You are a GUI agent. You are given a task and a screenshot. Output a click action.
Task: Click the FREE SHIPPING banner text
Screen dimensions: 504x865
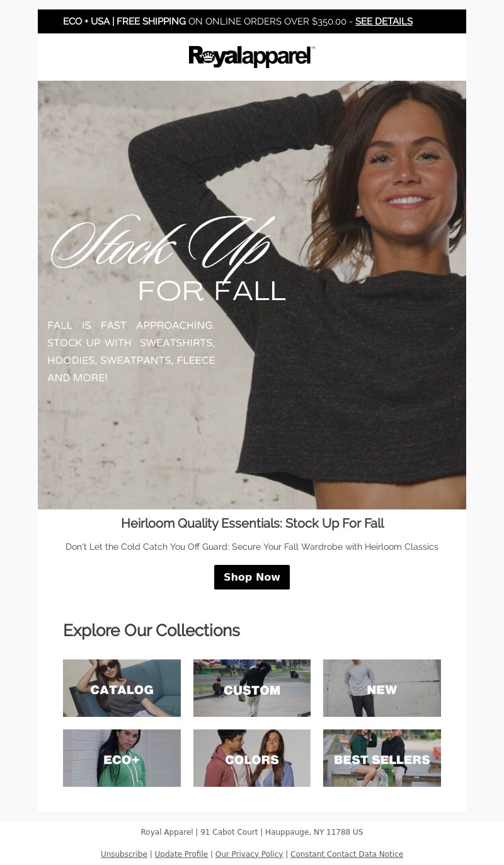(151, 21)
